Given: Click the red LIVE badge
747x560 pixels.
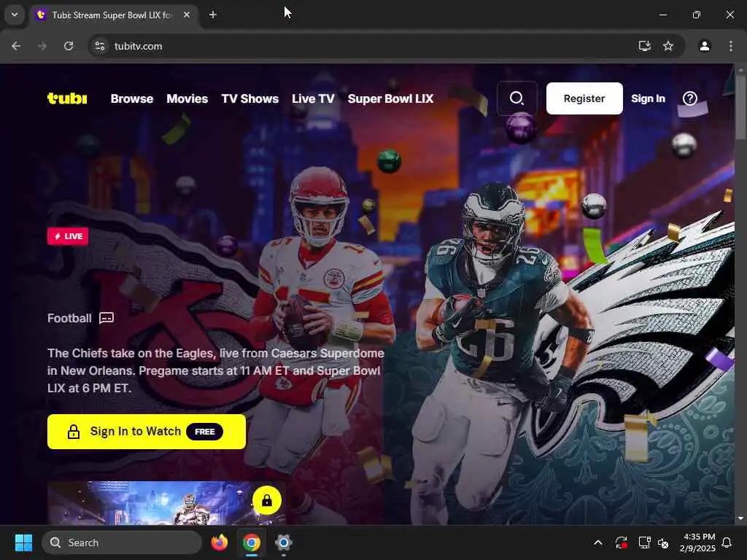Looking at the screenshot, I should pos(68,236).
